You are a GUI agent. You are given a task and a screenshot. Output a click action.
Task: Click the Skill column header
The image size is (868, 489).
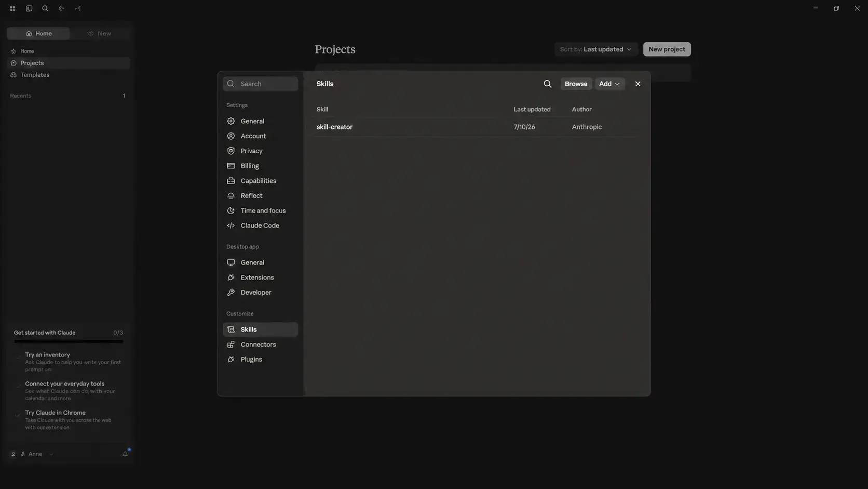(x=322, y=109)
